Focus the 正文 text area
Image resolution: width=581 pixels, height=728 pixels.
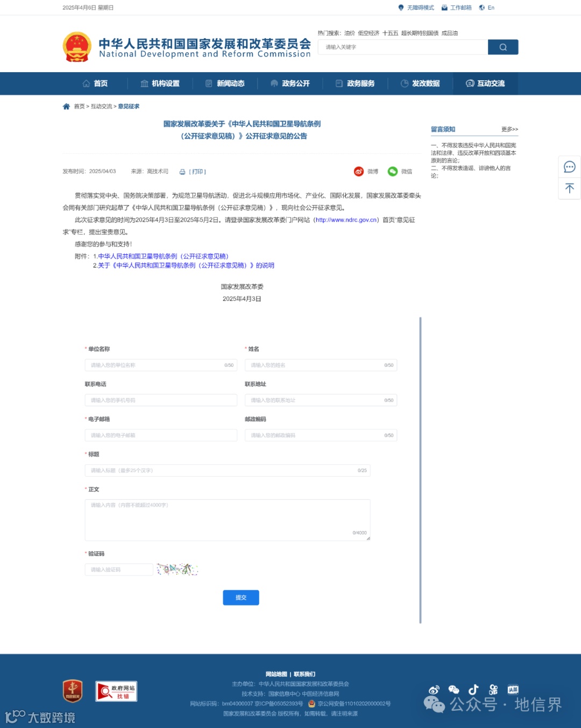click(228, 520)
